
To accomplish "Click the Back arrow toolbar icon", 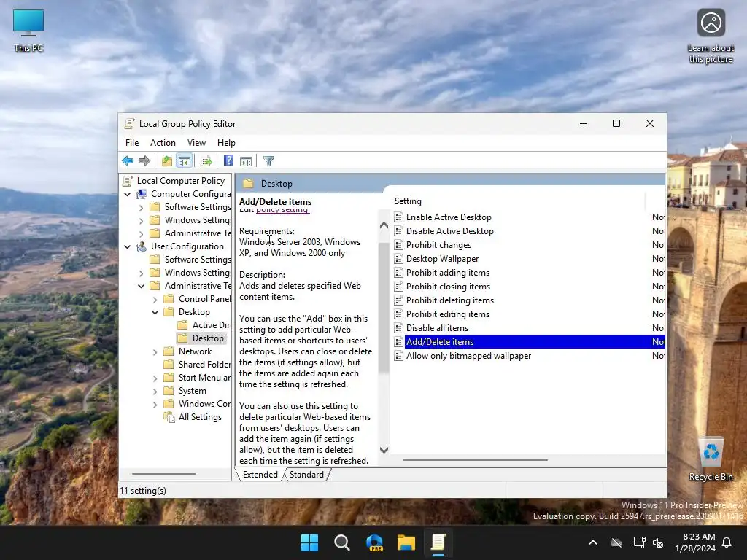I will (128, 161).
